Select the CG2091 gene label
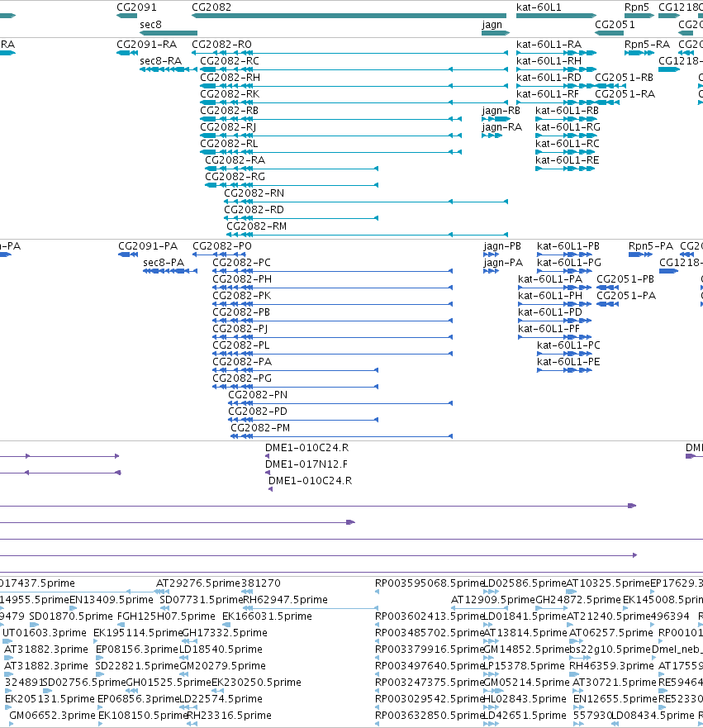 136,7
